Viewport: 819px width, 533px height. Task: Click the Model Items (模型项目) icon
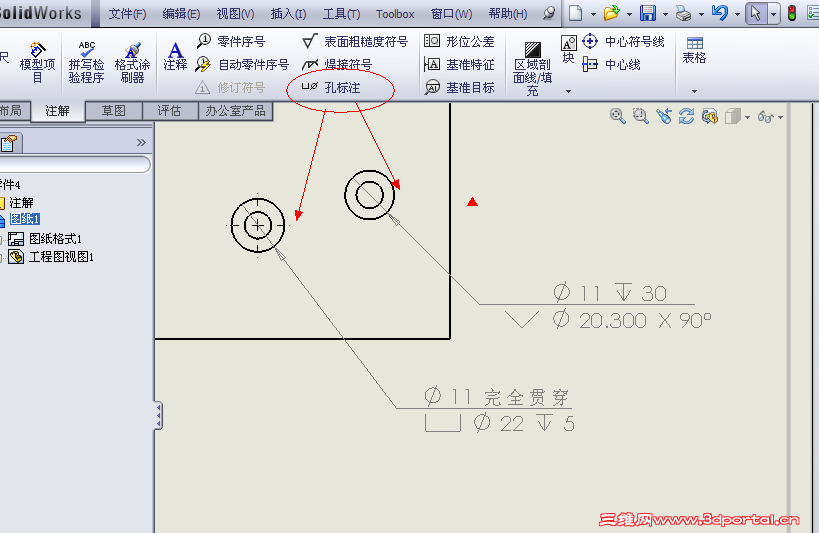pyautogui.click(x=37, y=63)
